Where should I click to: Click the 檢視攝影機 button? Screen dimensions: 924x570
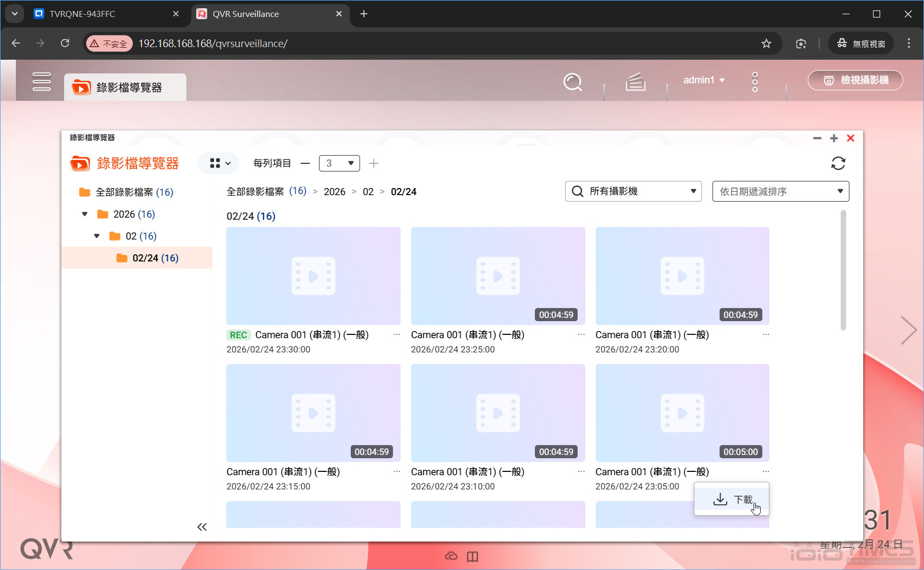coord(855,80)
